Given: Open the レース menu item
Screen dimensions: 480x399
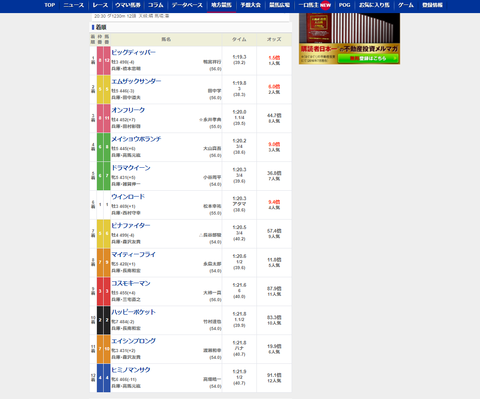Looking at the screenshot, I should click(x=100, y=5).
